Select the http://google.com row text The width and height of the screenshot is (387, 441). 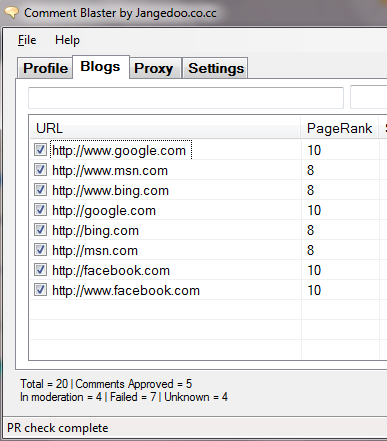[104, 211]
